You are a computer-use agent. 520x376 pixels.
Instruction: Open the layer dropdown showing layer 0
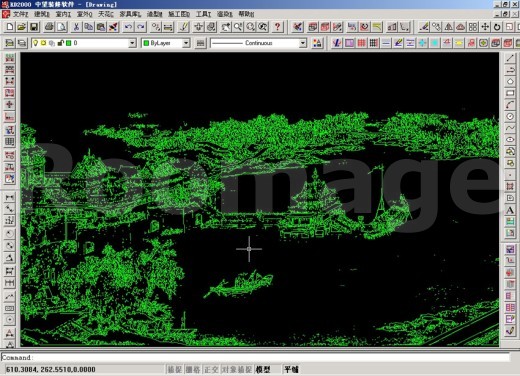pyautogui.click(x=84, y=43)
